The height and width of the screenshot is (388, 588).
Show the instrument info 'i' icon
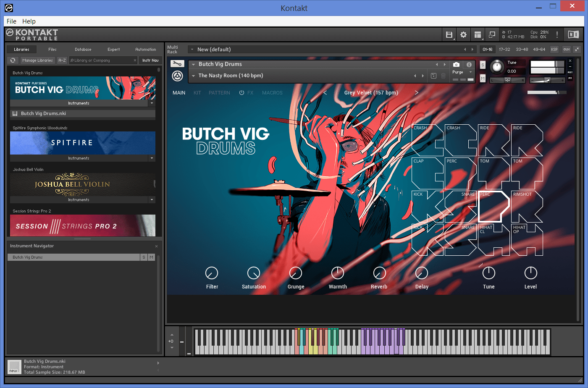coord(469,64)
